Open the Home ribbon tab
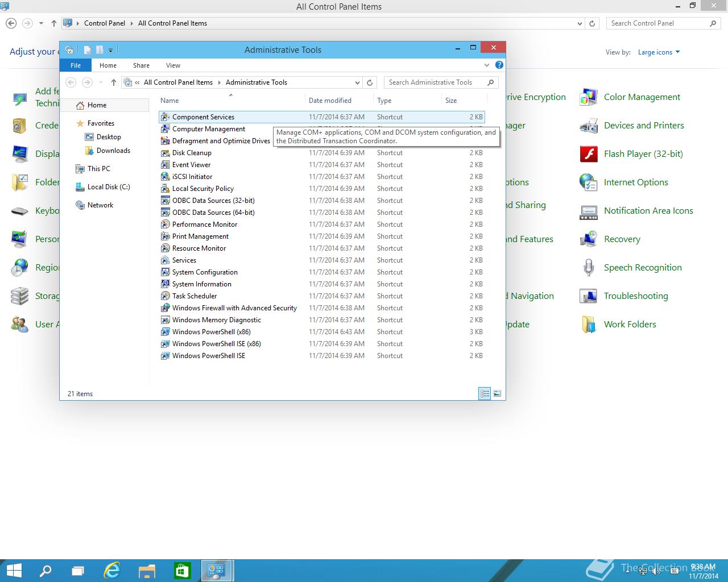Screen dimensions: 728x582 108,65
